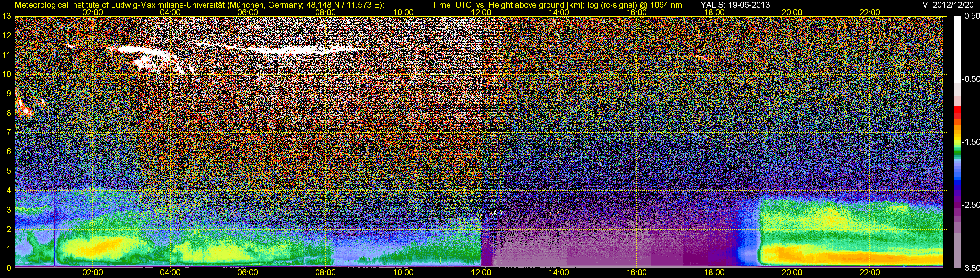Click the Meteorological Institute title text

[199, 5]
